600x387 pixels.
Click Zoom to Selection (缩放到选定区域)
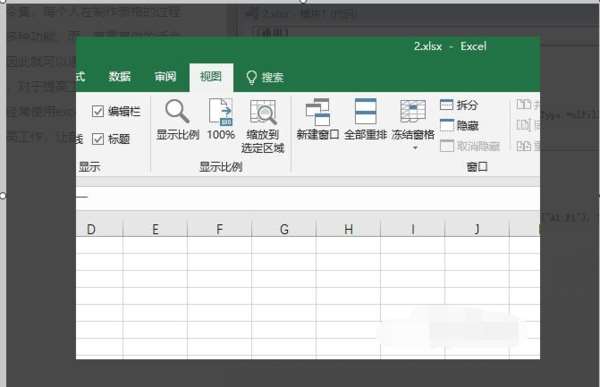(x=263, y=126)
